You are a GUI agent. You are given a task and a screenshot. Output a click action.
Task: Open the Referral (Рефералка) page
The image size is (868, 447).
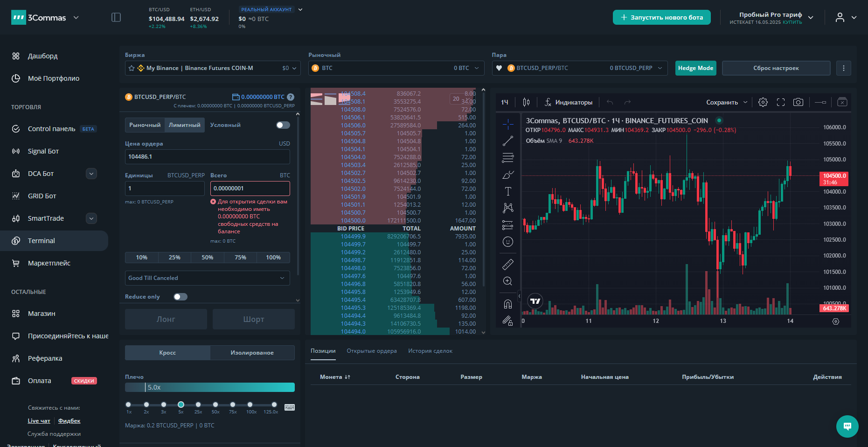[x=45, y=358]
